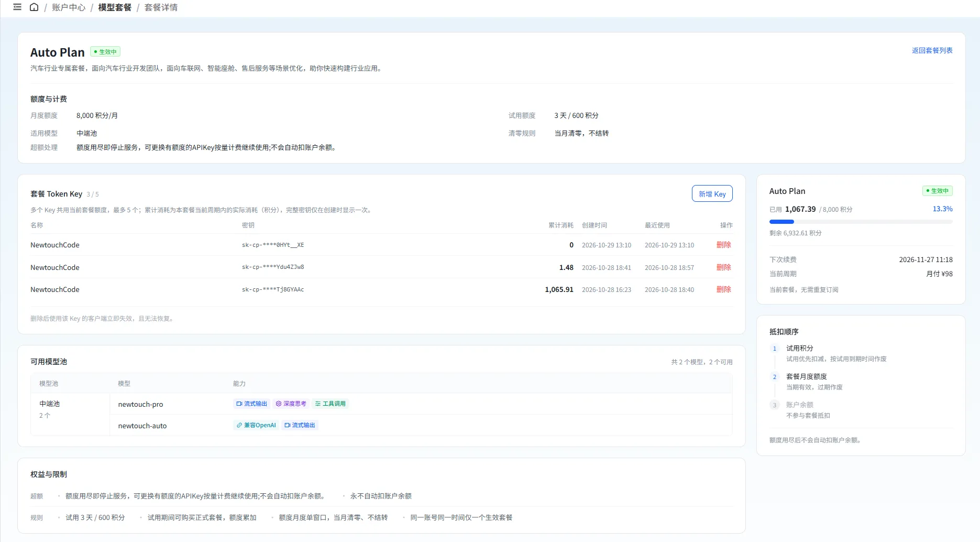Viewport: 980px width, 542px height.
Task: Delete the key ending in 0HYt__XE
Action: [x=724, y=245]
